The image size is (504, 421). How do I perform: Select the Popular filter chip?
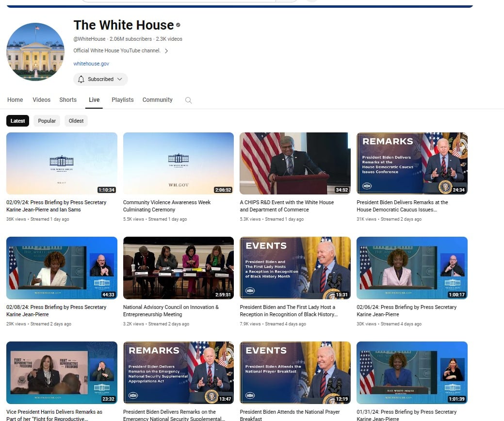pos(47,121)
